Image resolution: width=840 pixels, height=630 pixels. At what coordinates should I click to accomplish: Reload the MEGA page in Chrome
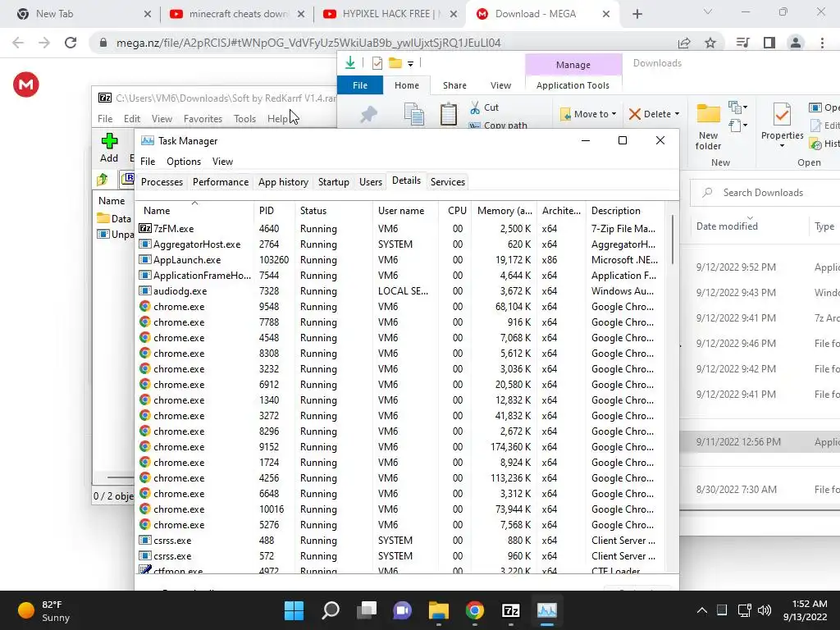(x=71, y=43)
